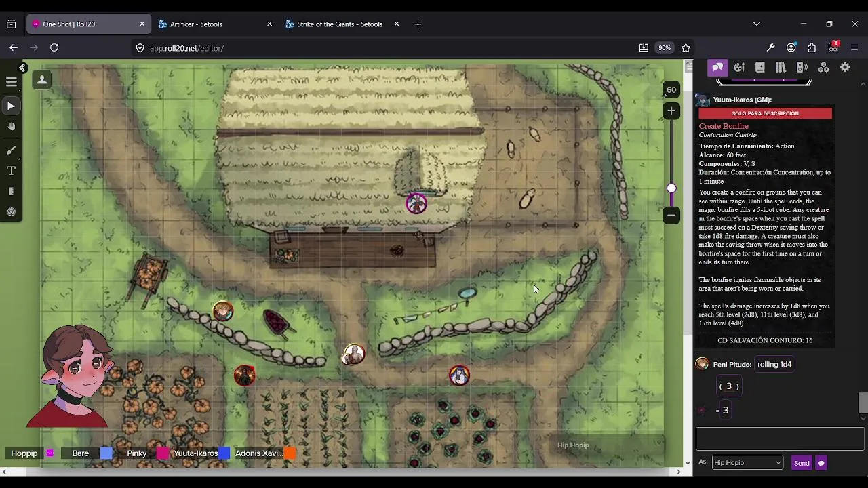The height and width of the screenshot is (488, 868).
Task: Open the player page avatar button
Action: [42, 80]
